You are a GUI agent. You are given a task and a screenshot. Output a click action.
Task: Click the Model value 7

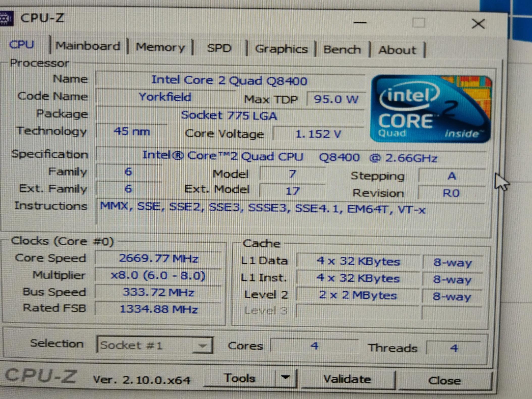click(x=293, y=174)
